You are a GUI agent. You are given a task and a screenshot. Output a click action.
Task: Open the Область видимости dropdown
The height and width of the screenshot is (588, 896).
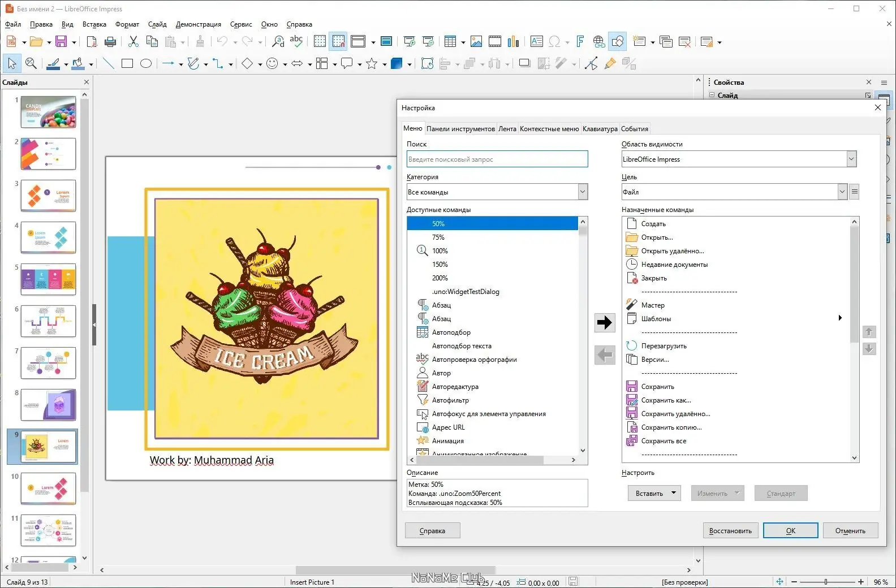point(739,159)
